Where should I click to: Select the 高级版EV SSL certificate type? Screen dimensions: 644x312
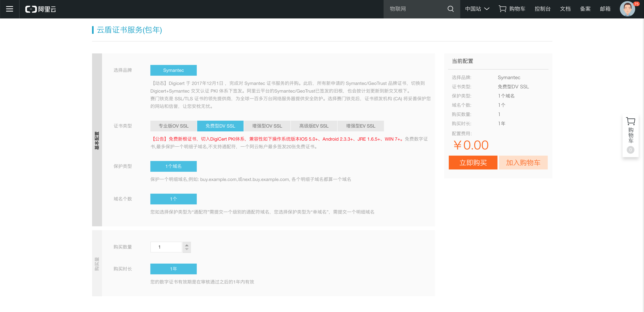(x=314, y=126)
